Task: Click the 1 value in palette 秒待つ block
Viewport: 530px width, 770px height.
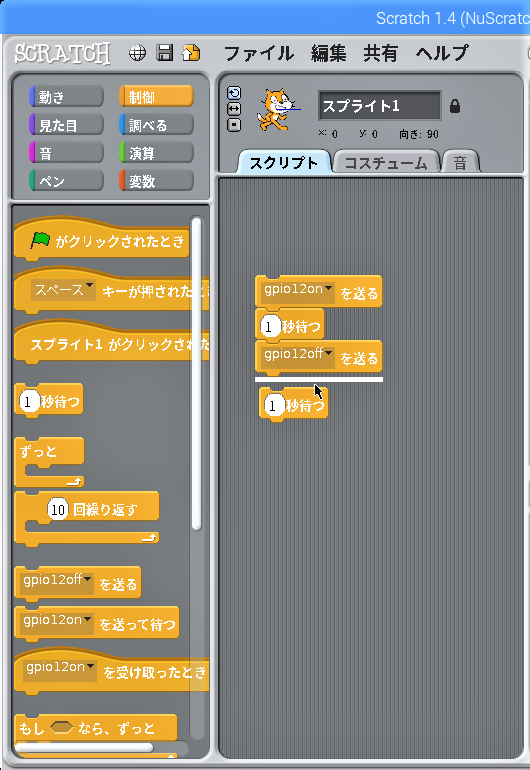Action: [x=28, y=402]
